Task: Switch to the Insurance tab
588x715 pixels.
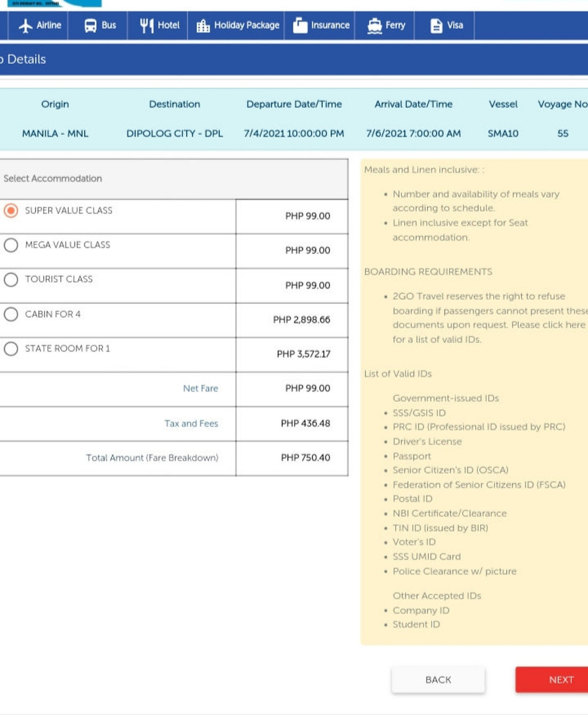Action: (319, 26)
